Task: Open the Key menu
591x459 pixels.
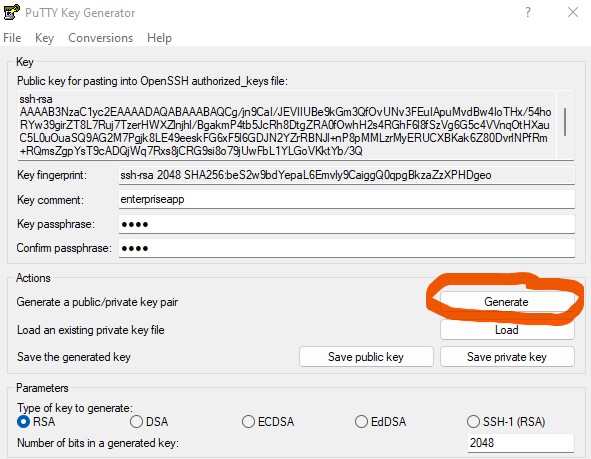Action: click(44, 38)
